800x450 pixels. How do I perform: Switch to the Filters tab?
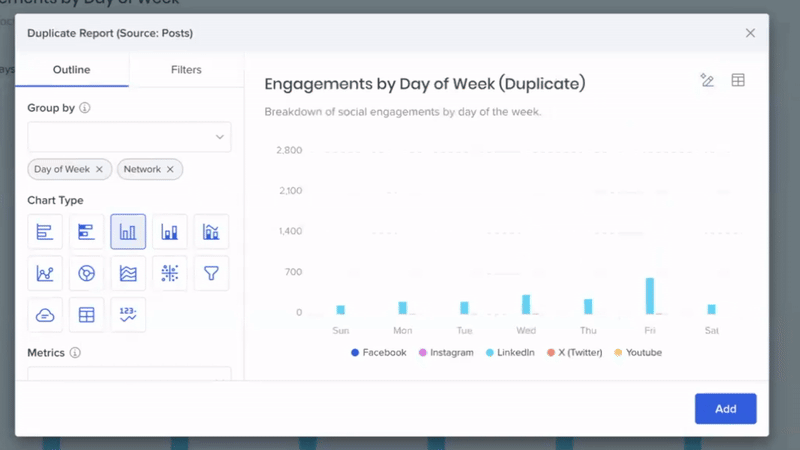coord(186,70)
